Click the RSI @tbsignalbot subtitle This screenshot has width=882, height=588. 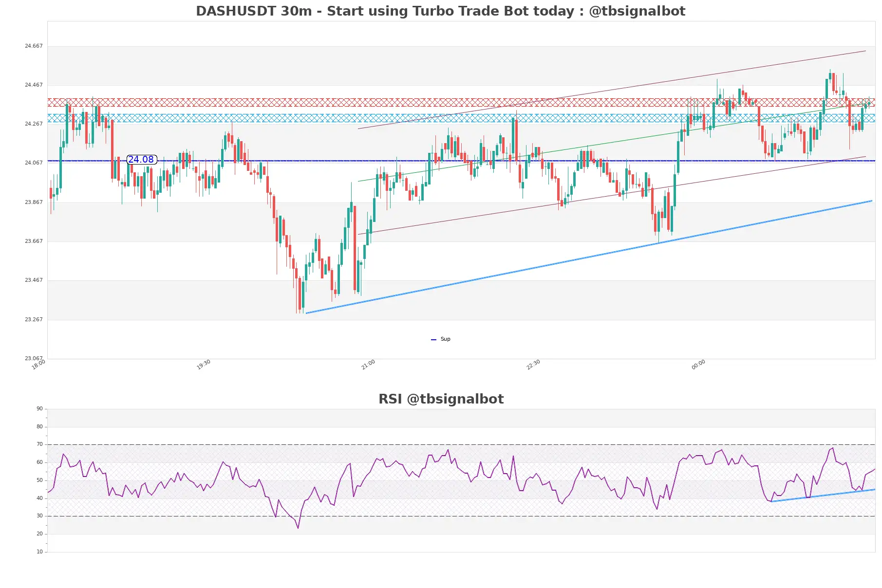[441, 399]
